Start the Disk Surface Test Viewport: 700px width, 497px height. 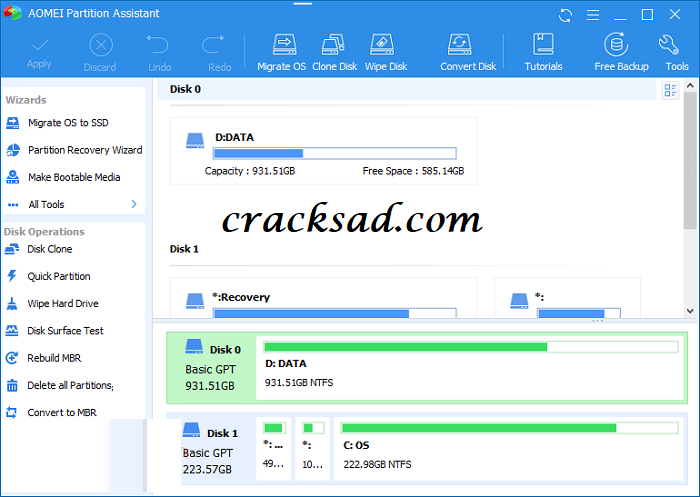click(65, 331)
